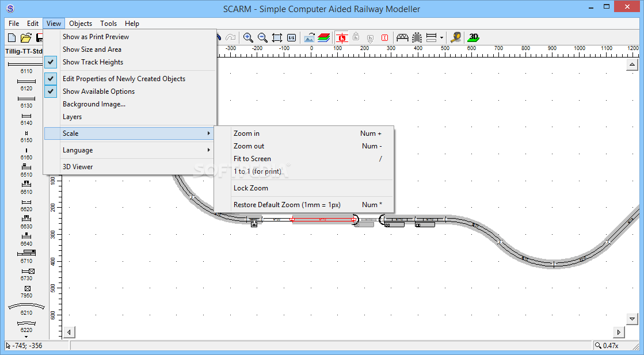
Task: Toggle Lock Zoom in Scale submenu
Action: [x=304, y=188]
